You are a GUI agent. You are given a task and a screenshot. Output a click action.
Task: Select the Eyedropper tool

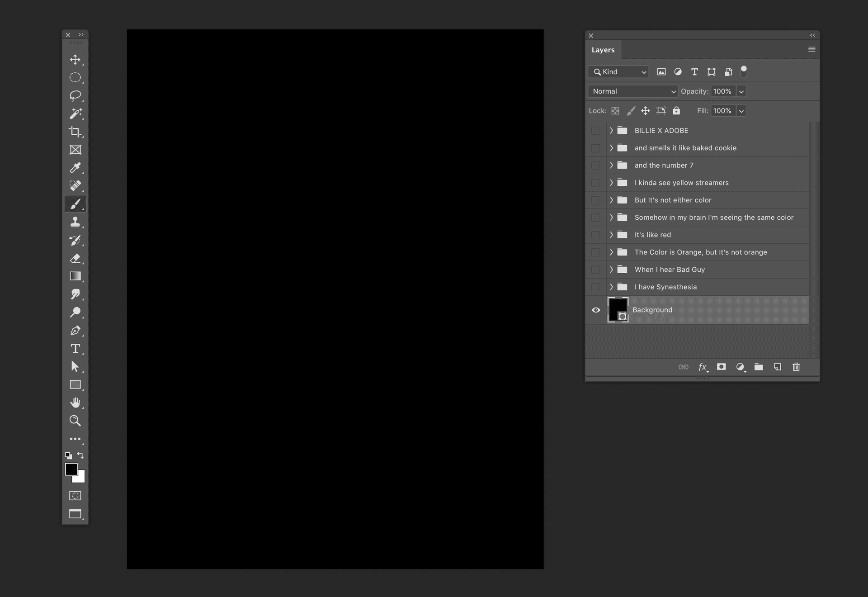point(75,167)
